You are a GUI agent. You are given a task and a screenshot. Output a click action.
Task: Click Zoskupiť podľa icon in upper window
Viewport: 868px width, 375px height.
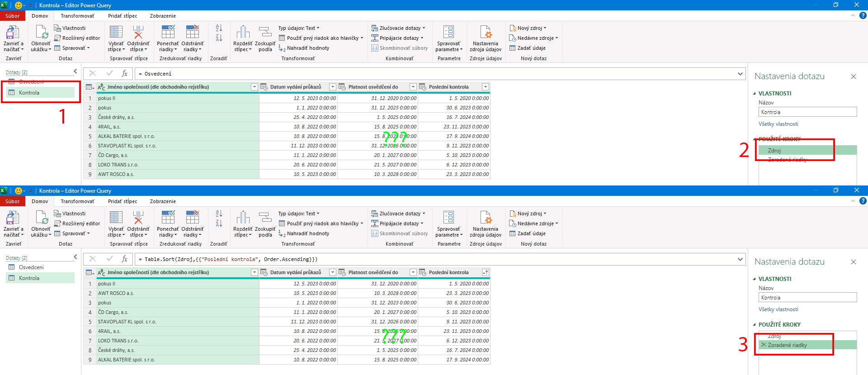pos(265,33)
